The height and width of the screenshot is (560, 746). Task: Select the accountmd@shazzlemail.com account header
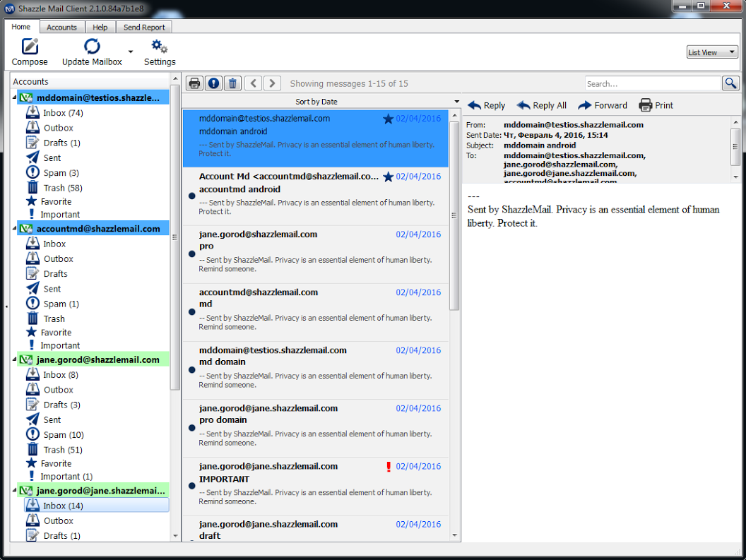click(x=93, y=228)
